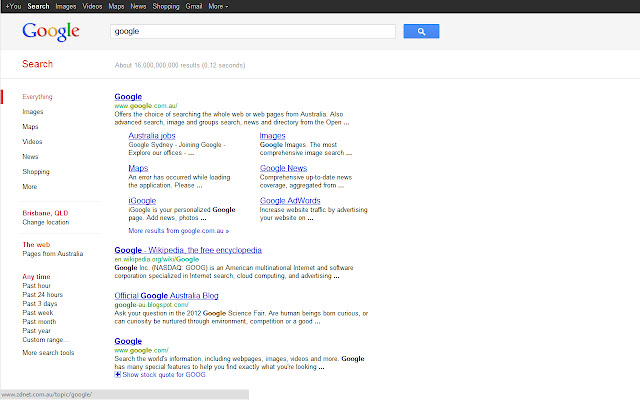Click en.wikipedia.org/wiki/Google green URL

click(157, 259)
